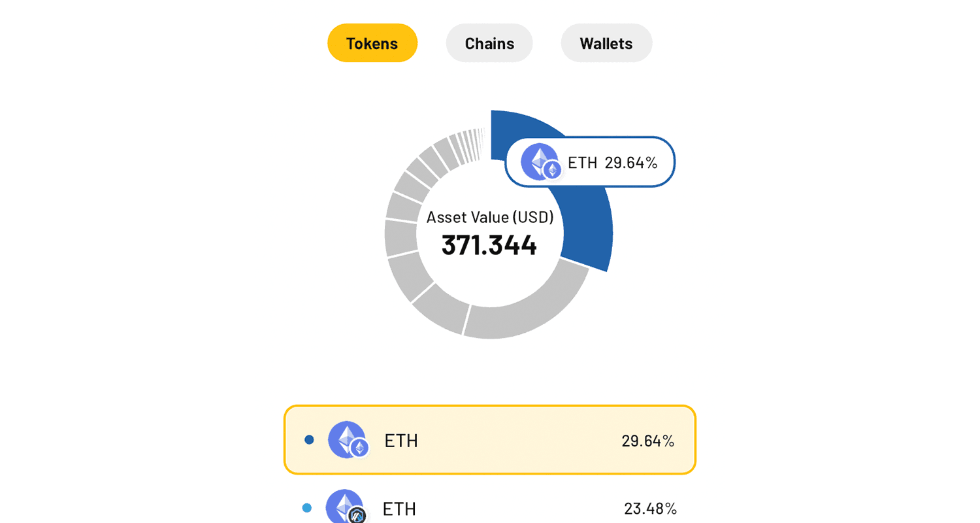Click the Asset Value (USD) center label
The image size is (980, 523).
490,217
